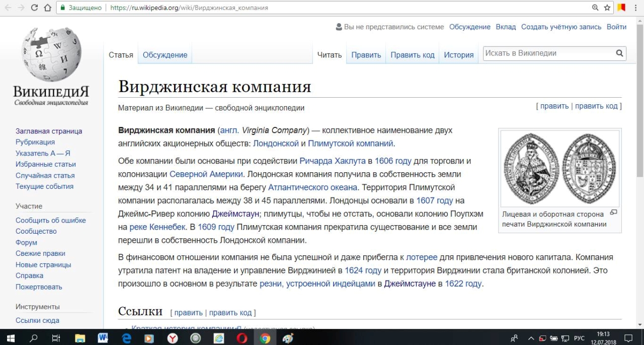Click the Войти login link
644x345 pixels.
coord(616,27)
